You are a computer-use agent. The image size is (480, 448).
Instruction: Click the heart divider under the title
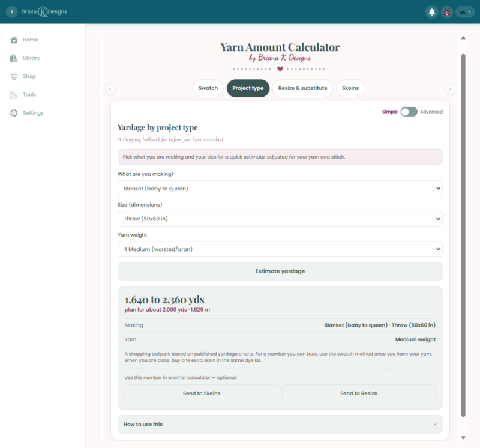pos(280,68)
